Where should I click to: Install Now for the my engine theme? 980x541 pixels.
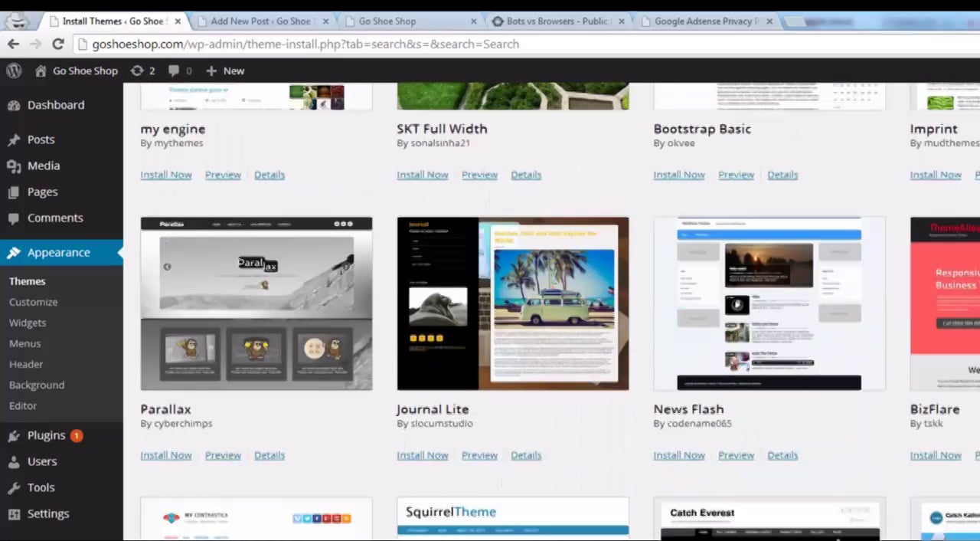(166, 175)
